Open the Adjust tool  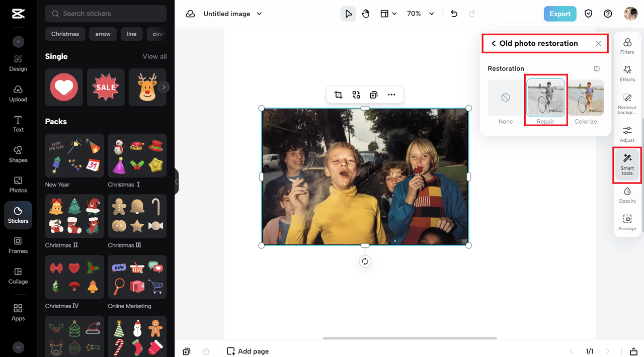click(x=627, y=134)
